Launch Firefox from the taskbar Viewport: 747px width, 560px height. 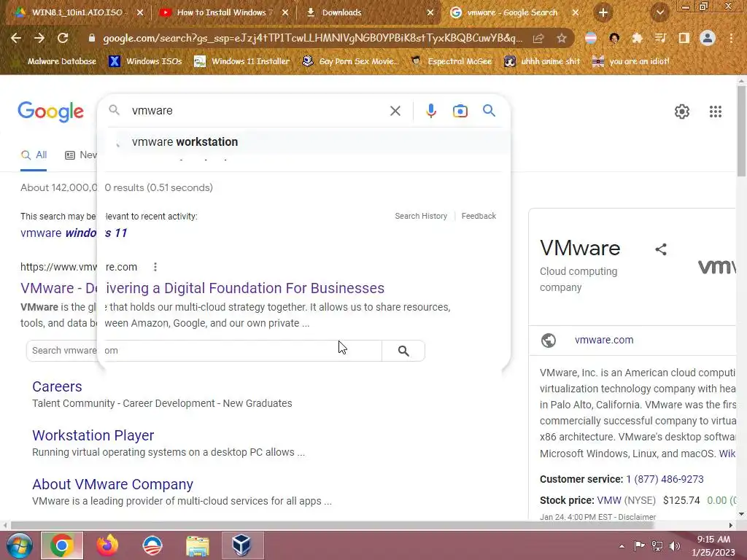[x=107, y=545]
